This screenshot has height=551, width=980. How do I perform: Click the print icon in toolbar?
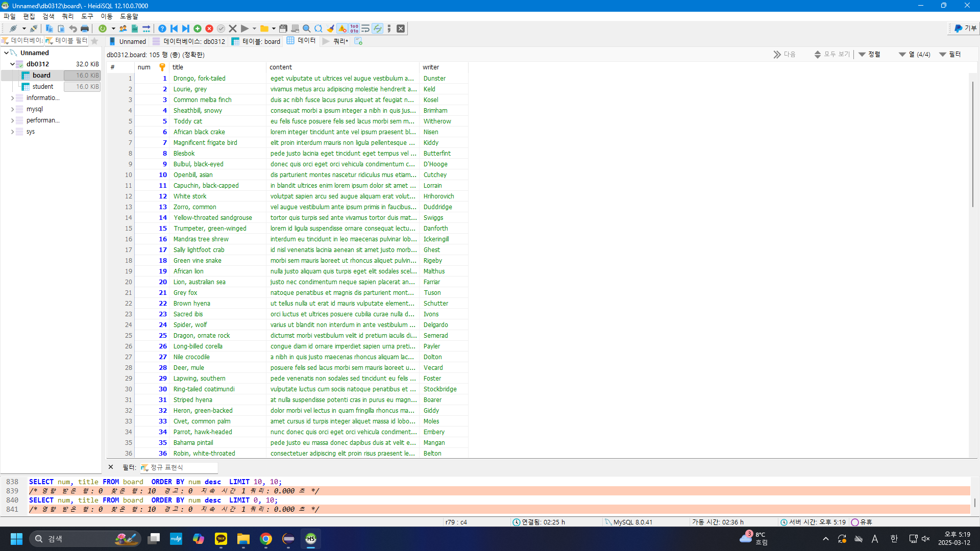coord(85,29)
